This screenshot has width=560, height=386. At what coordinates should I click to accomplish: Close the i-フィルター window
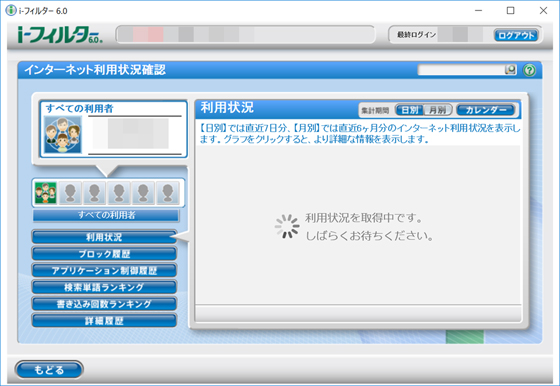(x=543, y=11)
